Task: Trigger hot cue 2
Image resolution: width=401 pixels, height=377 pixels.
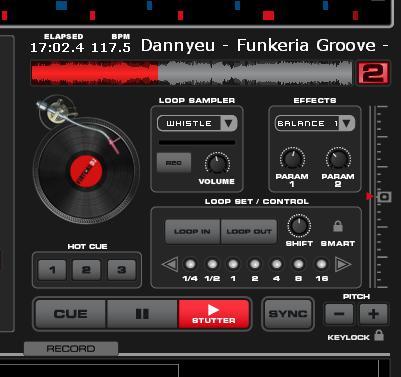Action: pos(86,270)
